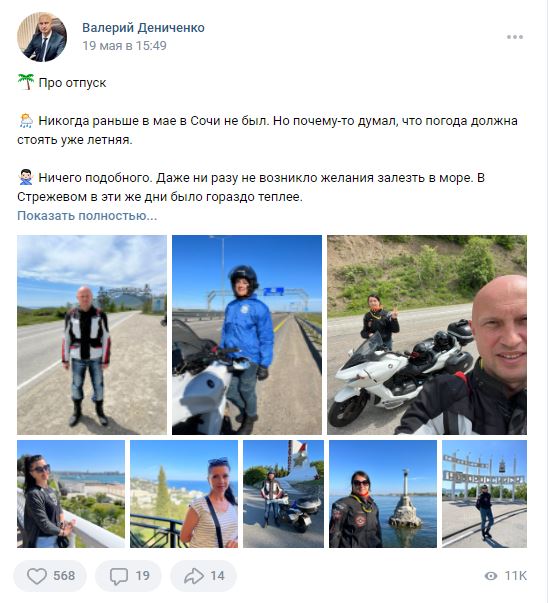
Task: Expand post with Показать полностью link
Action: (x=87, y=216)
